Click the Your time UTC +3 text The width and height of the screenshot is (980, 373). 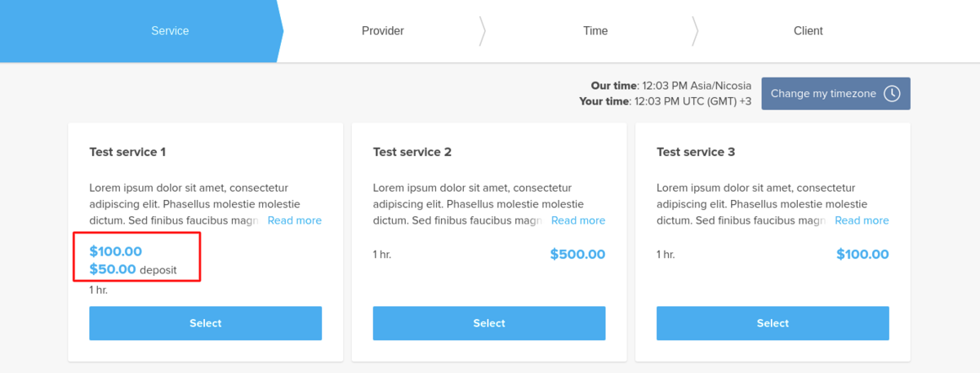point(665,101)
